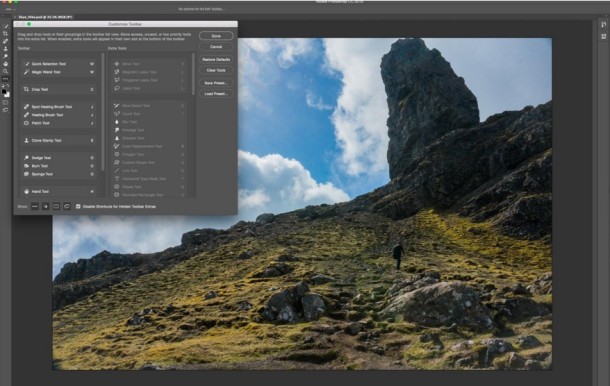Click the hiker in the canvas photo

398,255
